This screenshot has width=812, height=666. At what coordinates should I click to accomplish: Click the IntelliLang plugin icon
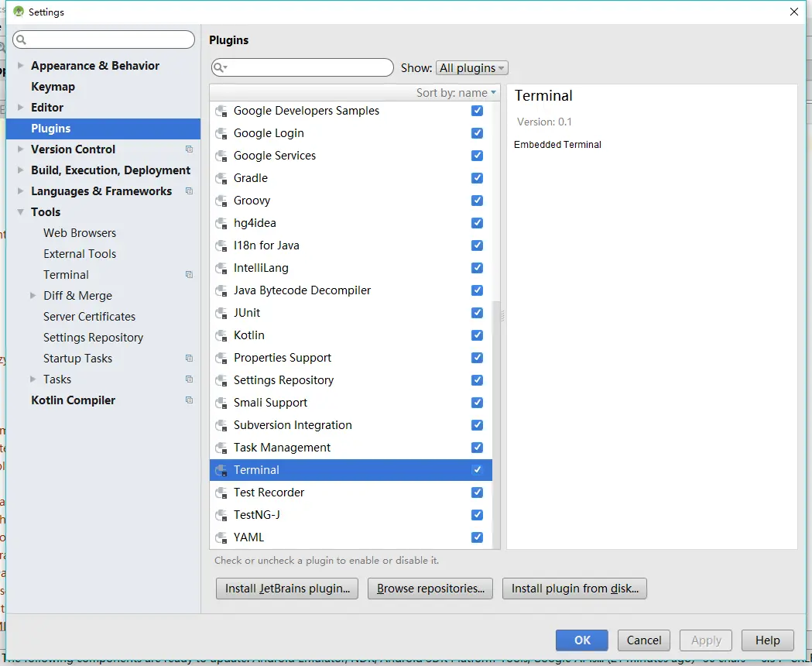(x=221, y=268)
